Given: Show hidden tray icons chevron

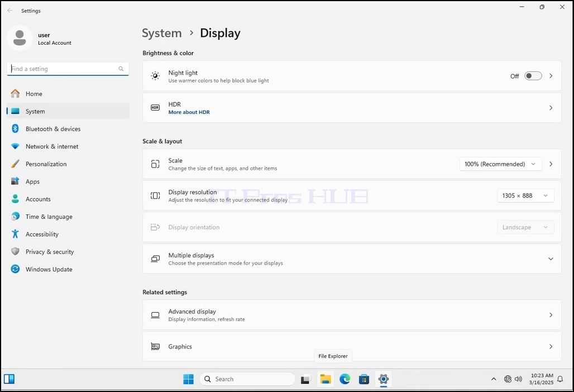Looking at the screenshot, I should 494,379.
